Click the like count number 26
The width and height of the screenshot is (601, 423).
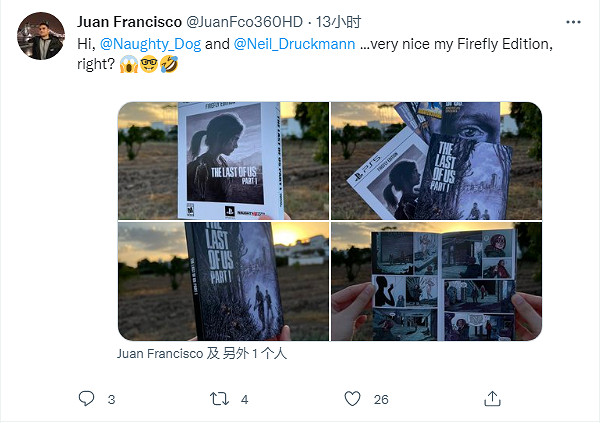[x=380, y=400]
